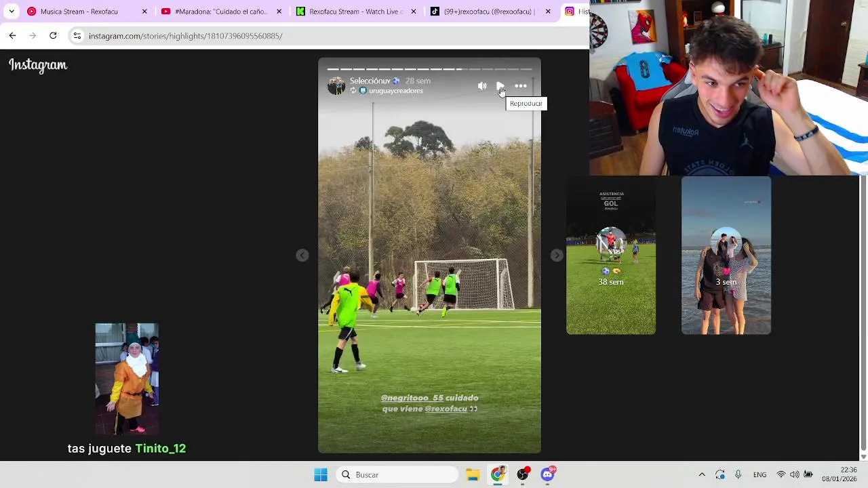Close the Musica Stream tab

(x=144, y=12)
